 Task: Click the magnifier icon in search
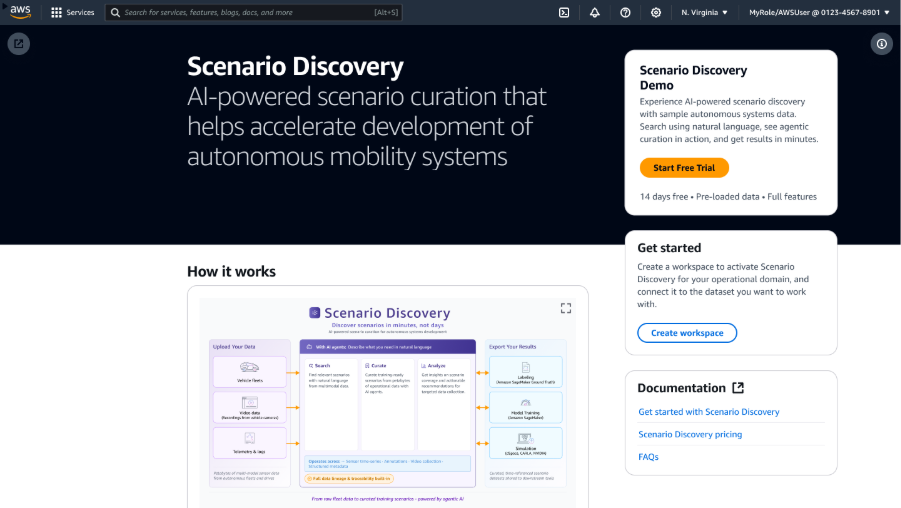pos(115,12)
